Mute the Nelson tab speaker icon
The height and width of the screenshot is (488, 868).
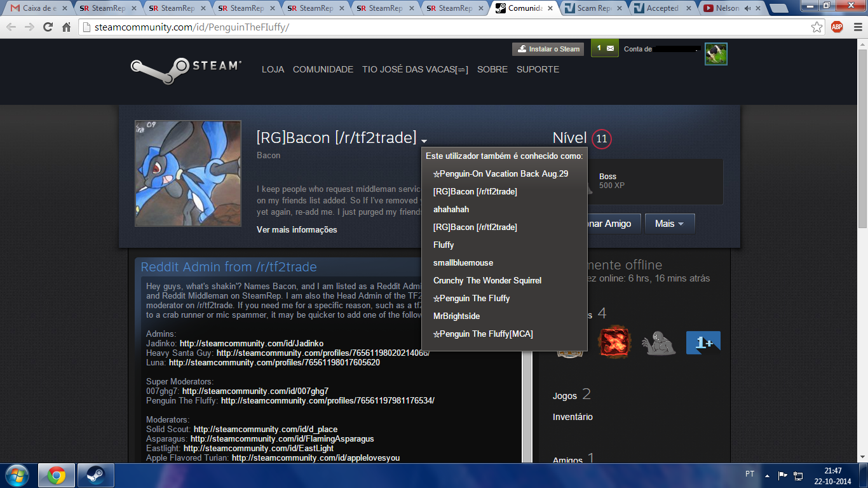point(748,8)
